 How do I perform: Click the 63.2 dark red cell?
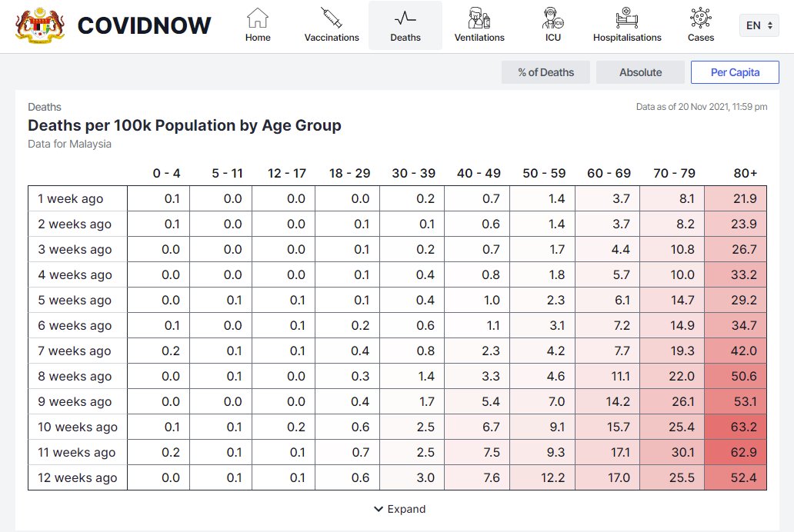pyautogui.click(x=736, y=427)
